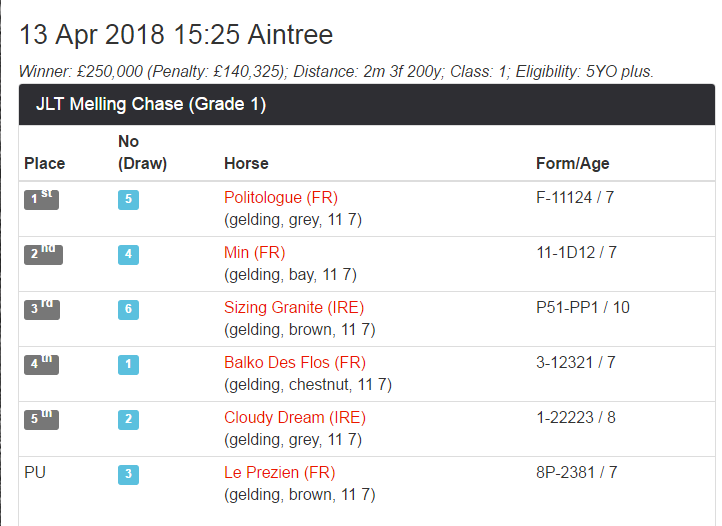The height and width of the screenshot is (526, 722).
Task: Click the Form/Age column header
Action: [572, 163]
